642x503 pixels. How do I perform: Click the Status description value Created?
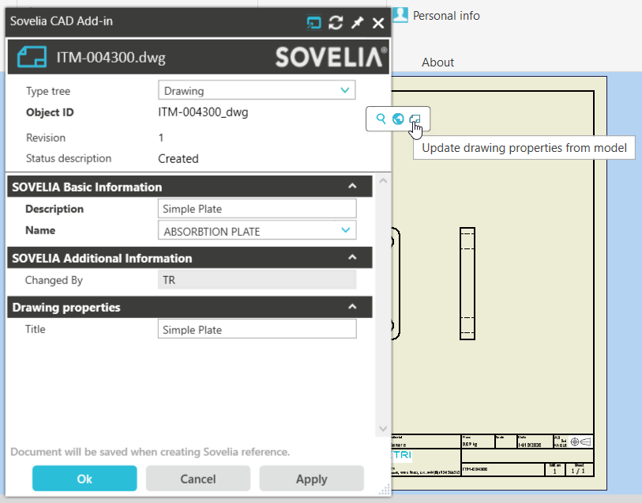tap(178, 158)
